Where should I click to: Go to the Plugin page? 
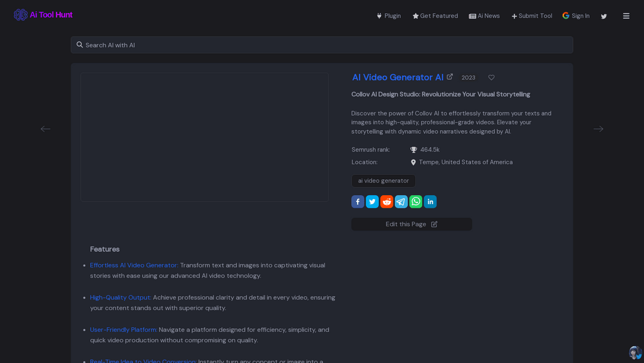pos(388,16)
